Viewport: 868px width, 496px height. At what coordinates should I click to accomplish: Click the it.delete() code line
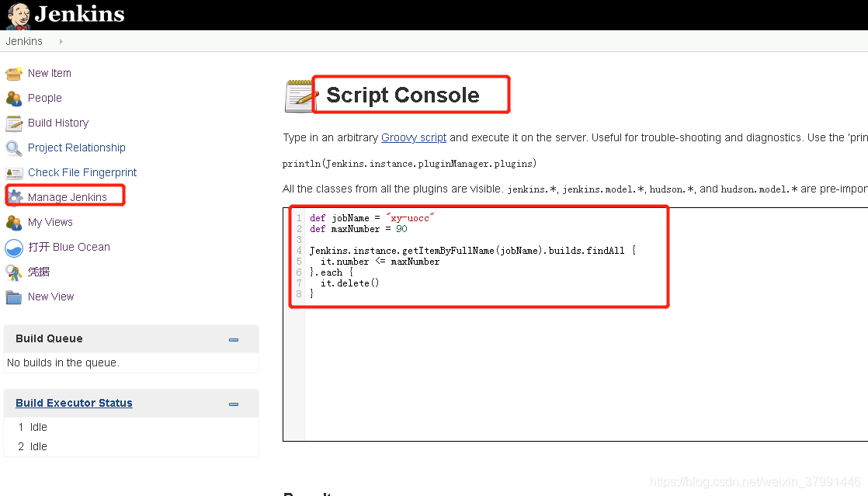tap(349, 283)
